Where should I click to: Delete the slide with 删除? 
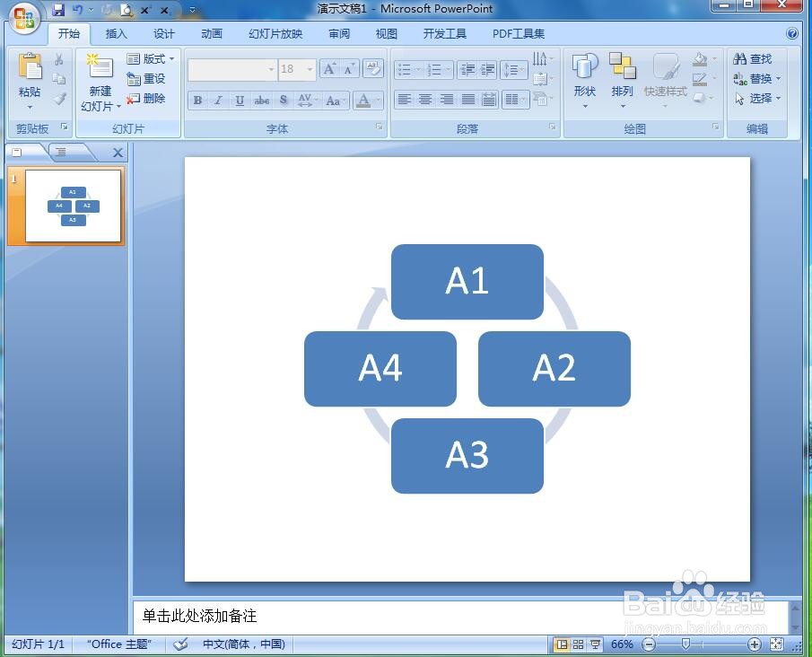146,99
